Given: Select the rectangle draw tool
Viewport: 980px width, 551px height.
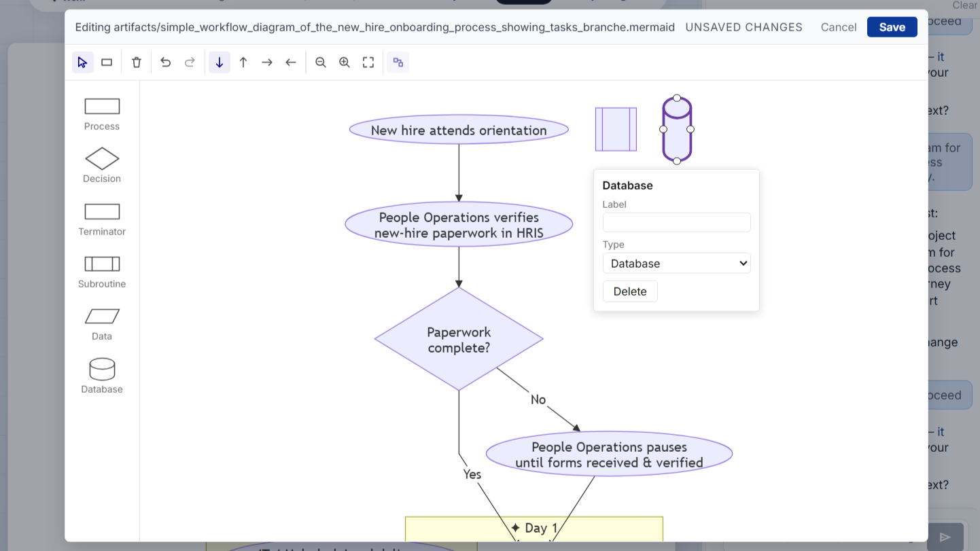Looking at the screenshot, I should pos(107,63).
